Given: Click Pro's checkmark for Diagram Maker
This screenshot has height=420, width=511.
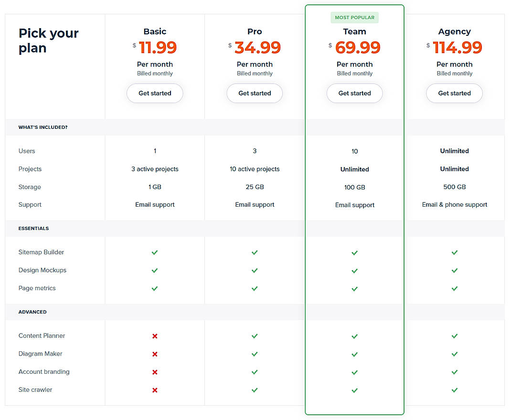Looking at the screenshot, I should click(255, 354).
